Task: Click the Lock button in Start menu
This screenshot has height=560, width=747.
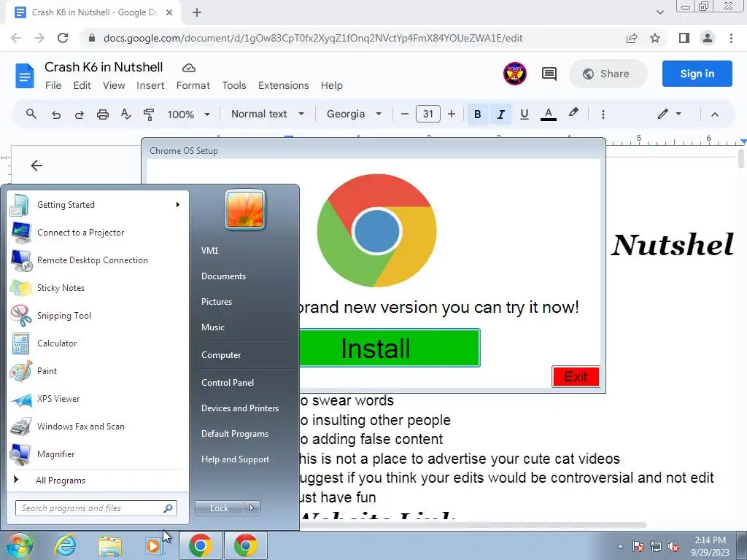Action: 219,508
